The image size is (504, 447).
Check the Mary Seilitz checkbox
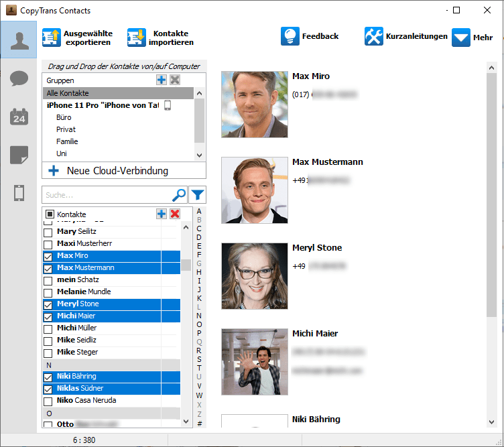48,233
